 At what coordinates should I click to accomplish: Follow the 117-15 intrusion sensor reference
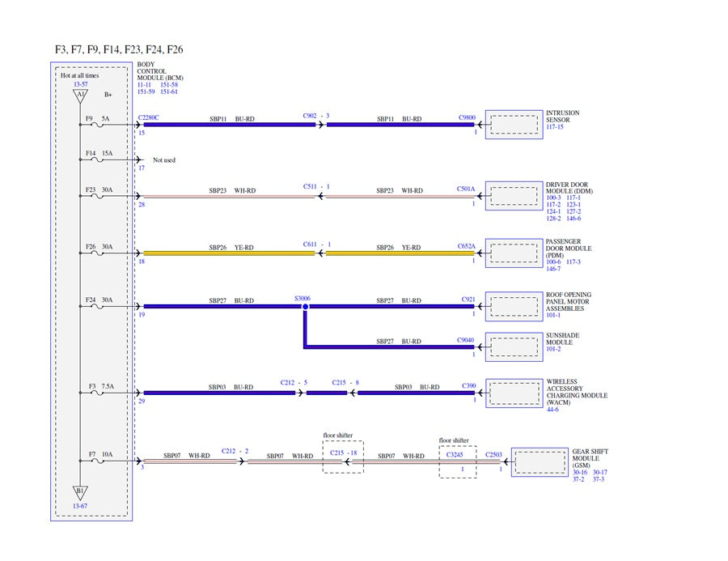click(555, 126)
